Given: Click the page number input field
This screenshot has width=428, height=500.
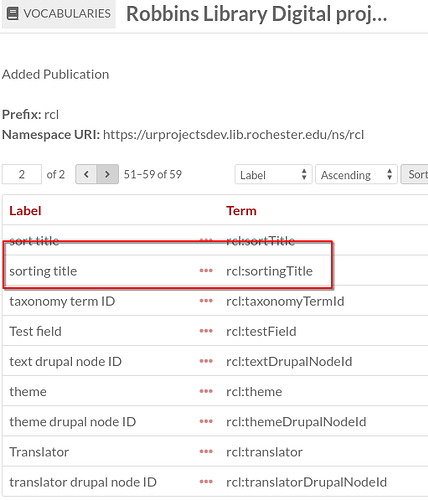Looking at the screenshot, I should 22,174.
